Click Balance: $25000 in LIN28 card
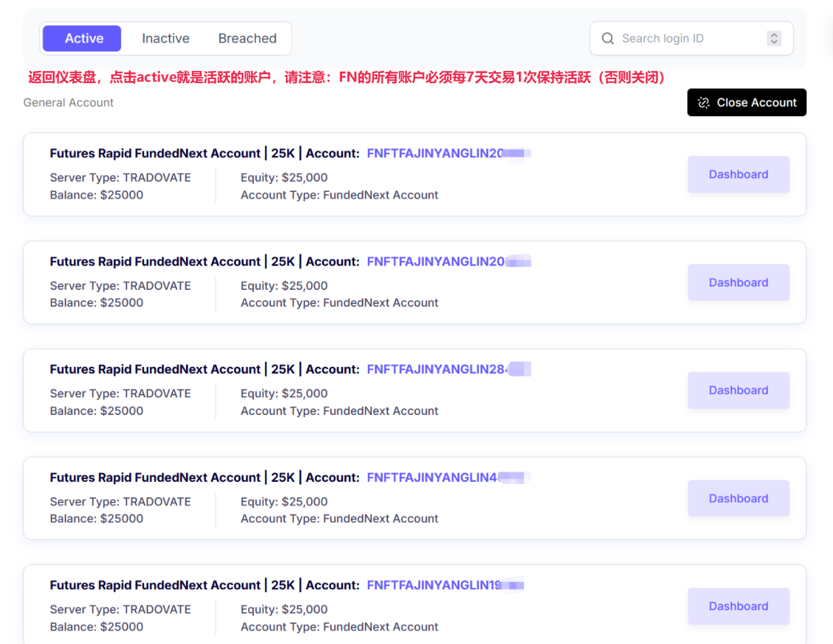833x644 pixels. (97, 411)
